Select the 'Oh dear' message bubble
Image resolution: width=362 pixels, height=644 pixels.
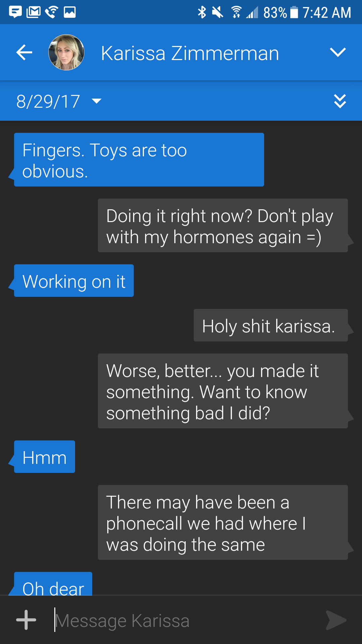53,584
